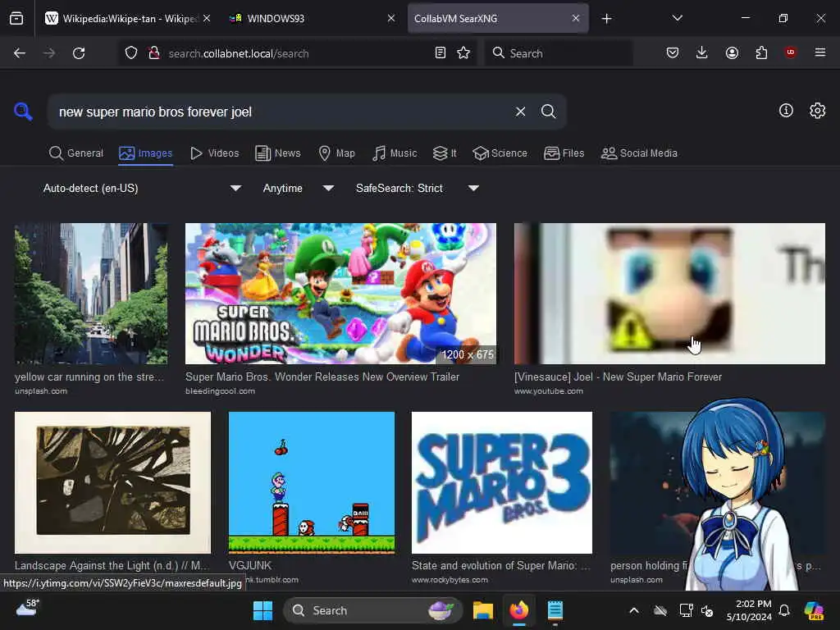Switch to the Music category tab

click(395, 153)
